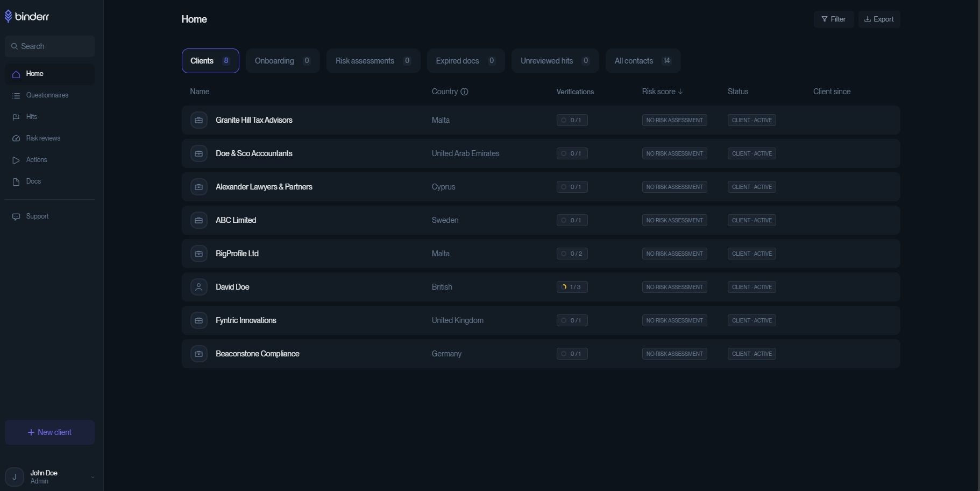Sort by the Name column header
Image resolution: width=980 pixels, height=491 pixels.
pyautogui.click(x=200, y=92)
